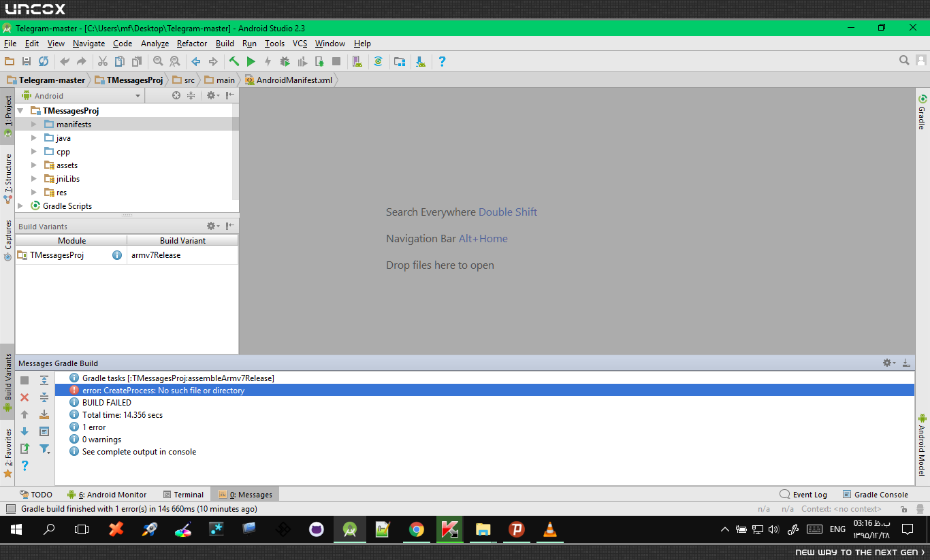
Task: Open the Refactor menu
Action: coord(192,44)
